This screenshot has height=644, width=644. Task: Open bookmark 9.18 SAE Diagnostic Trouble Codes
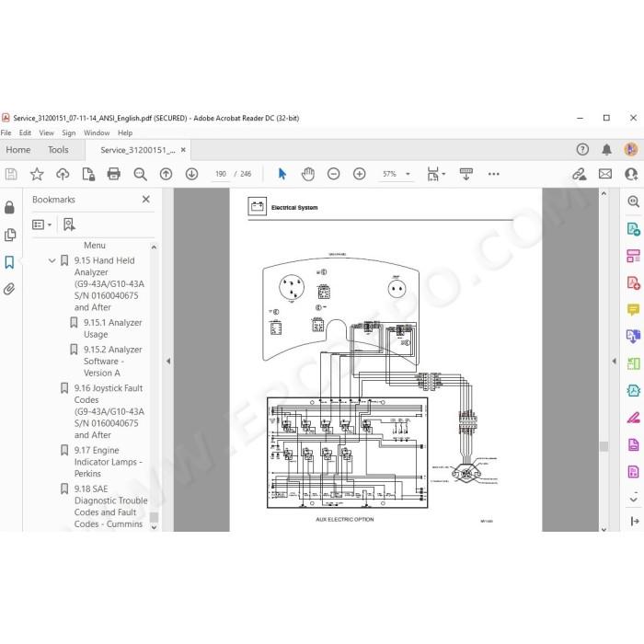point(110,506)
